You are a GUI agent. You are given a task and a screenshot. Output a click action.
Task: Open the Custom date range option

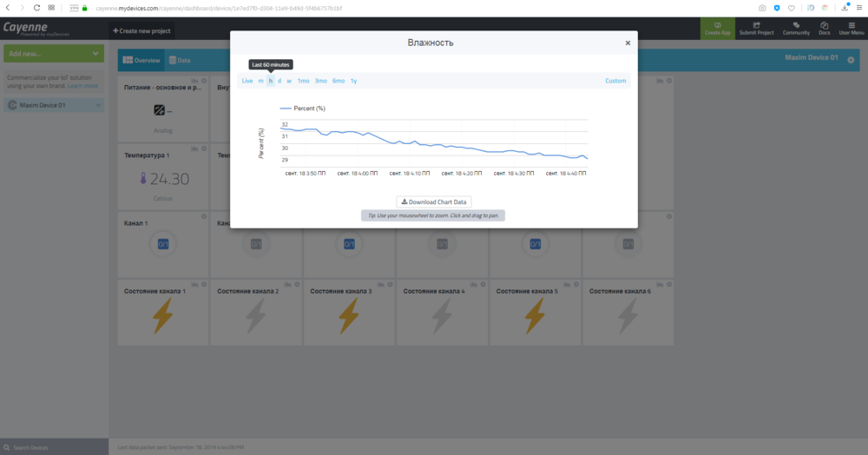615,81
